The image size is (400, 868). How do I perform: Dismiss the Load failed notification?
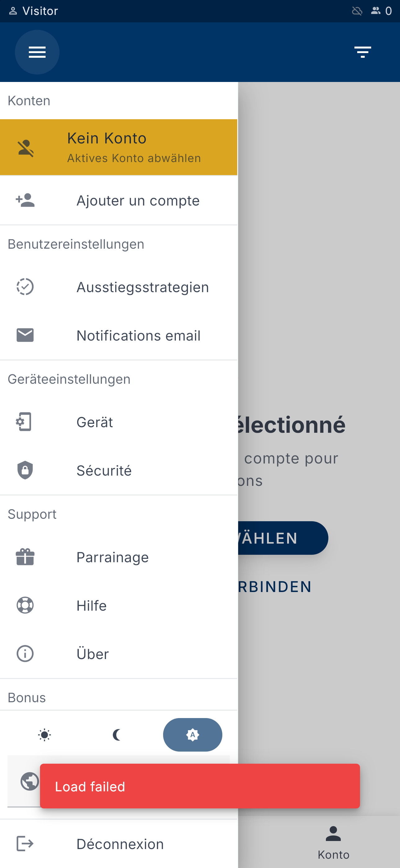tap(200, 786)
